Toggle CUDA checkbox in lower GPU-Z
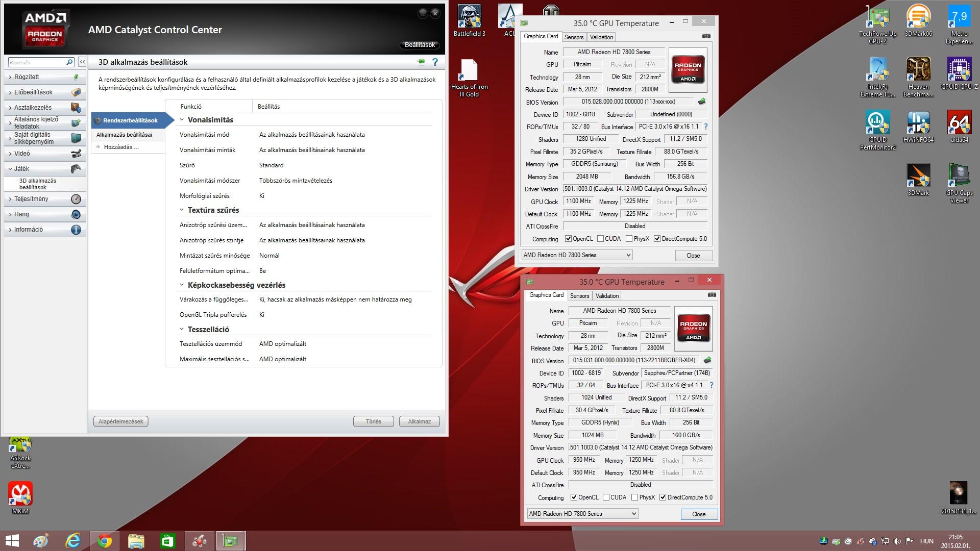The image size is (980, 551). tap(606, 497)
